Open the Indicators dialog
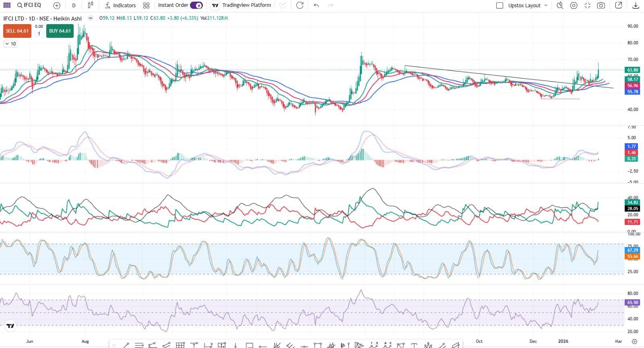Image resolution: width=644 pixels, height=348 pixels. 120,5
